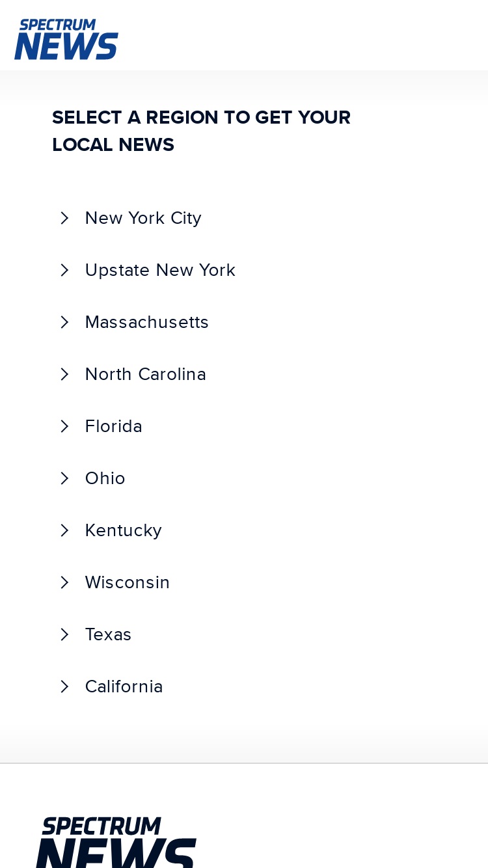This screenshot has width=488, height=868.
Task: Click the chevron icon beside Florida
Action: (x=64, y=426)
